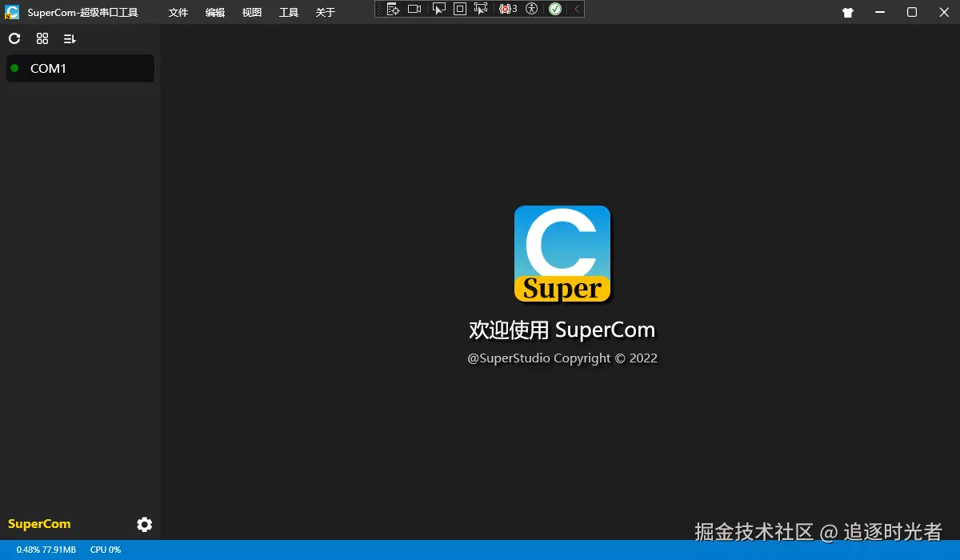Minimize the SuperCom window
Screen dimensions: 960x560
[880, 13]
